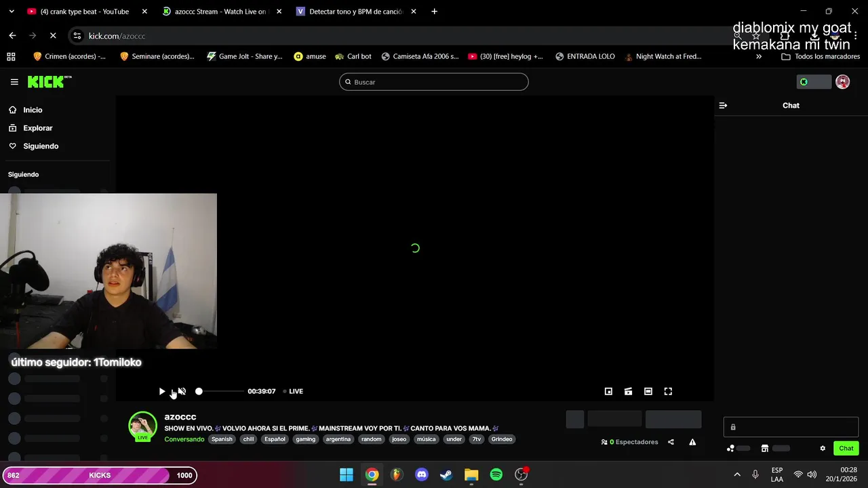Stop loading the page
The height and width of the screenshot is (488, 868).
coord(53,36)
